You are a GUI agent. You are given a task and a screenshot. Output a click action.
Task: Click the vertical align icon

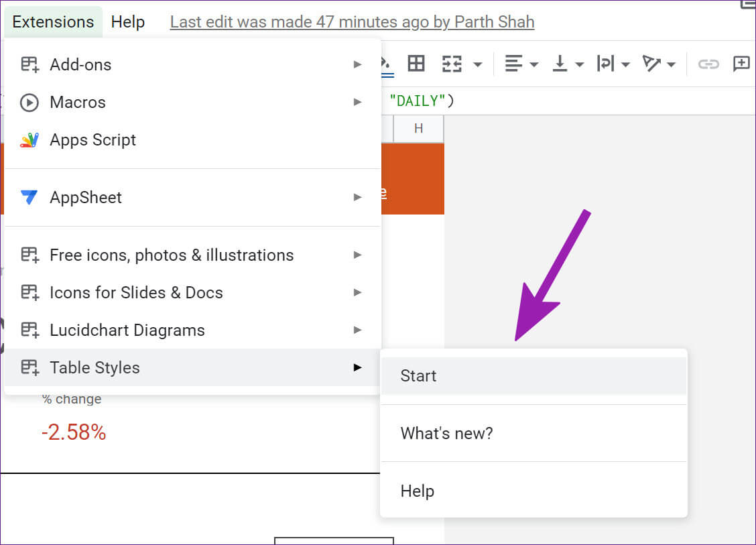pos(560,64)
